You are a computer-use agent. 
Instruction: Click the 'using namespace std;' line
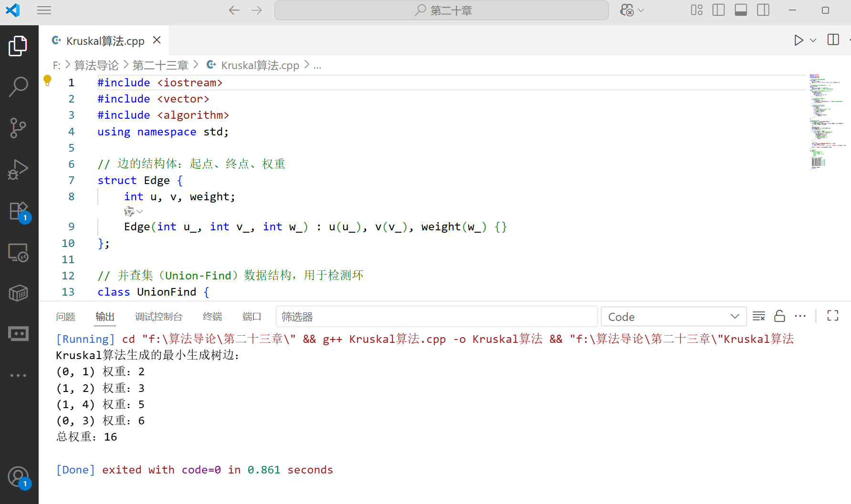point(163,132)
